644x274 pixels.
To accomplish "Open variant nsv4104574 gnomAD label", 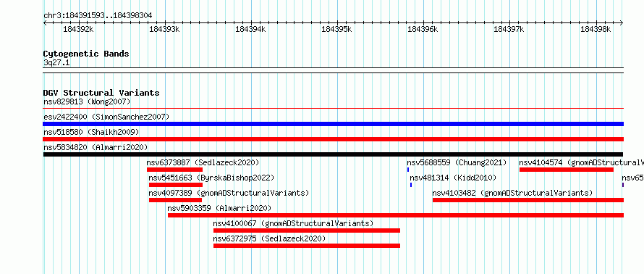I will (581, 162).
